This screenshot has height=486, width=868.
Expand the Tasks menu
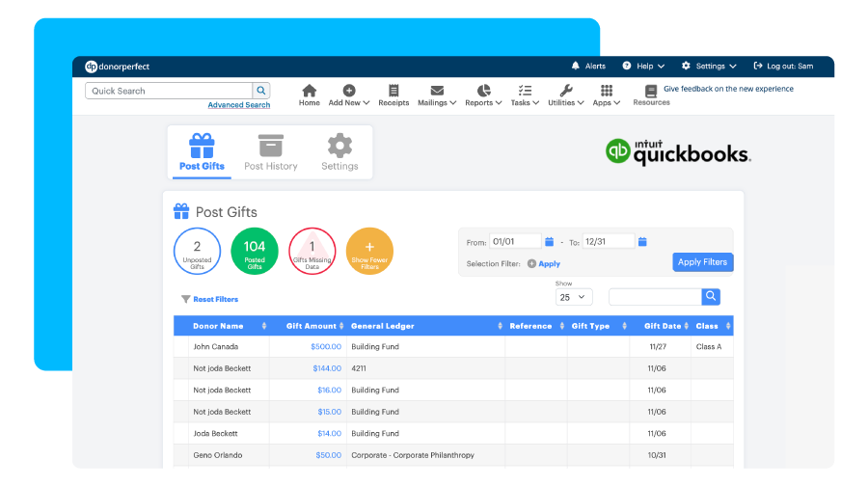pos(525,95)
